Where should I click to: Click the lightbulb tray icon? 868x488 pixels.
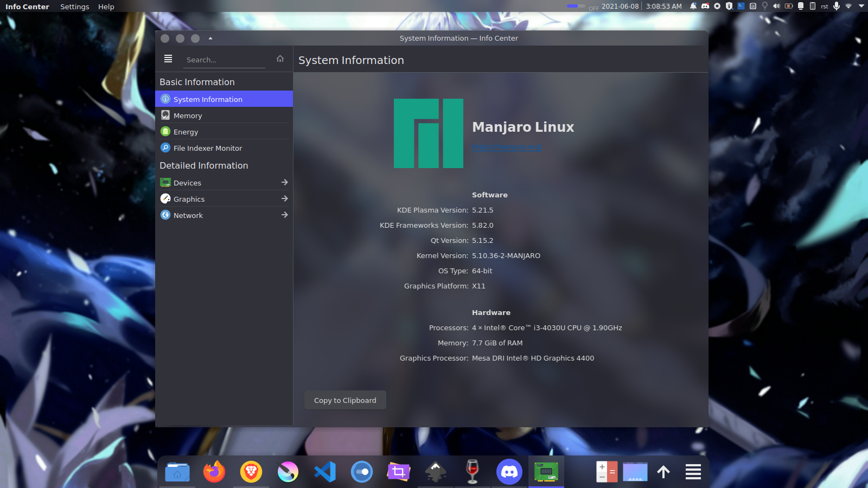[x=765, y=6]
